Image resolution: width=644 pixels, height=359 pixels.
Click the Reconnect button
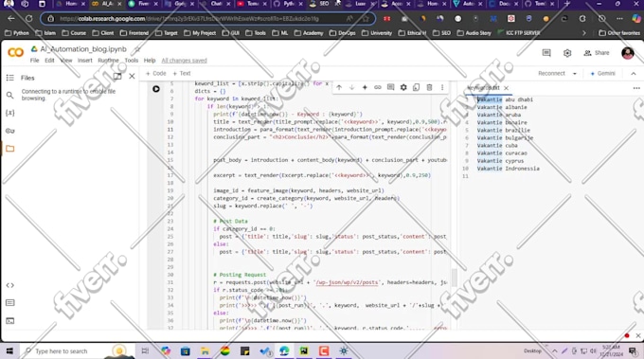click(551, 74)
